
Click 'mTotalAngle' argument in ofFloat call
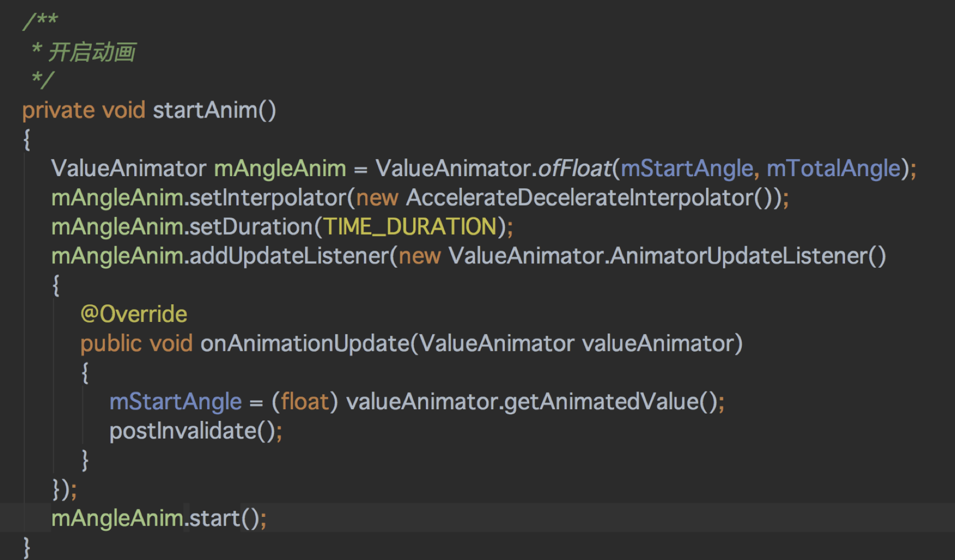[x=833, y=168]
